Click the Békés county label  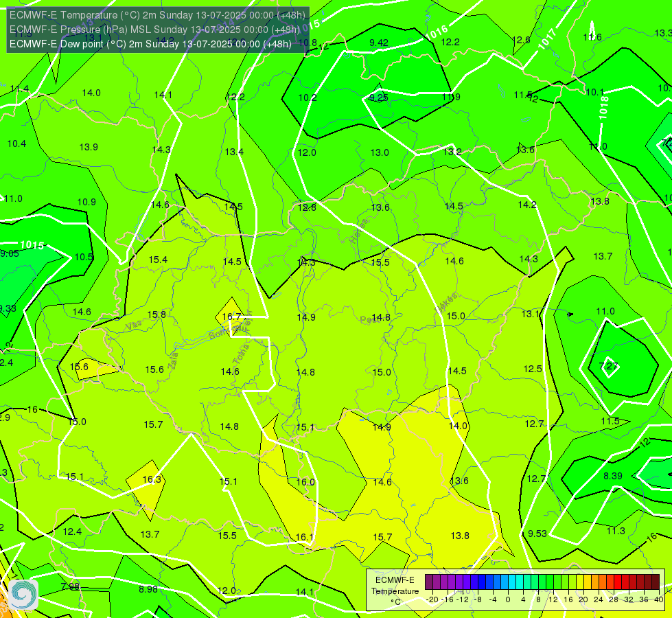point(447,301)
